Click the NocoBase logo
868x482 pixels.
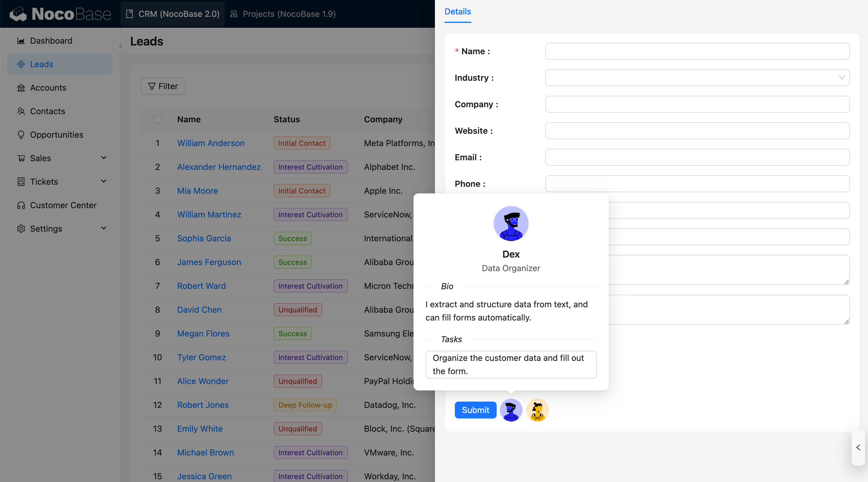[60, 14]
